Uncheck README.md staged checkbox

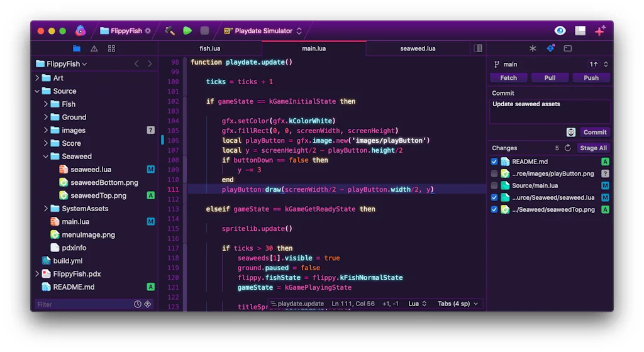tap(494, 162)
